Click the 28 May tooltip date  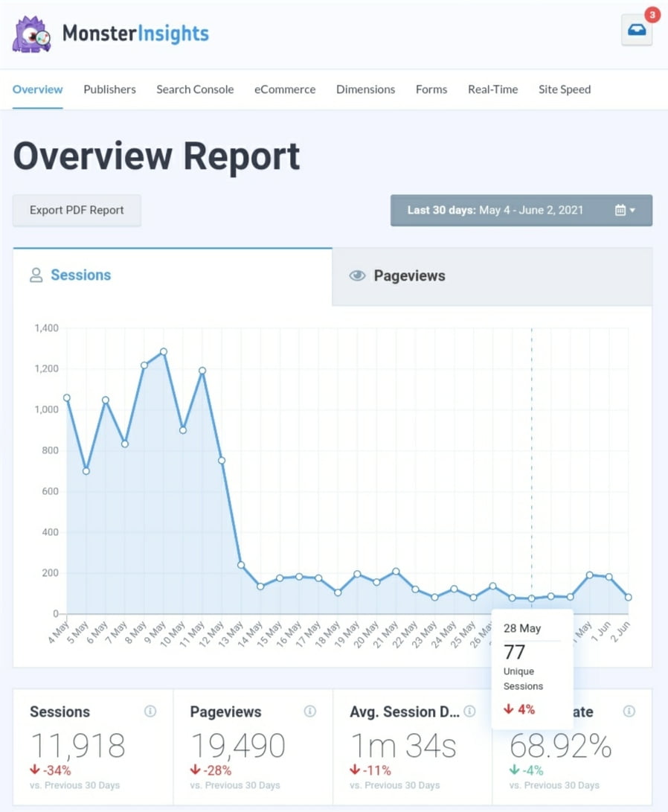522,628
